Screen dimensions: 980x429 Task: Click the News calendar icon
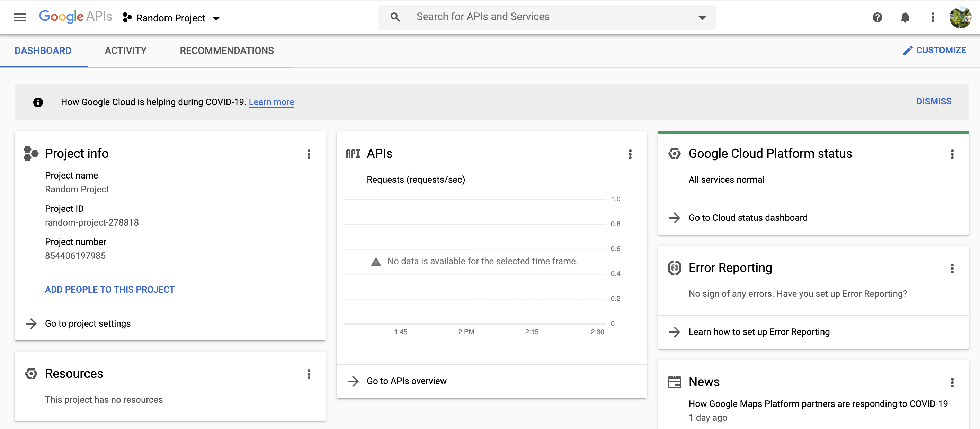[674, 382]
